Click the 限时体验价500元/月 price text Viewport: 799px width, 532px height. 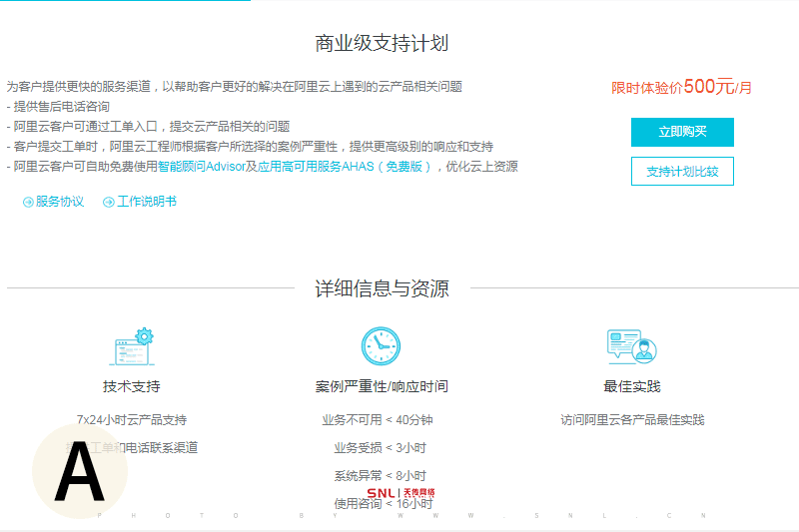(681, 87)
